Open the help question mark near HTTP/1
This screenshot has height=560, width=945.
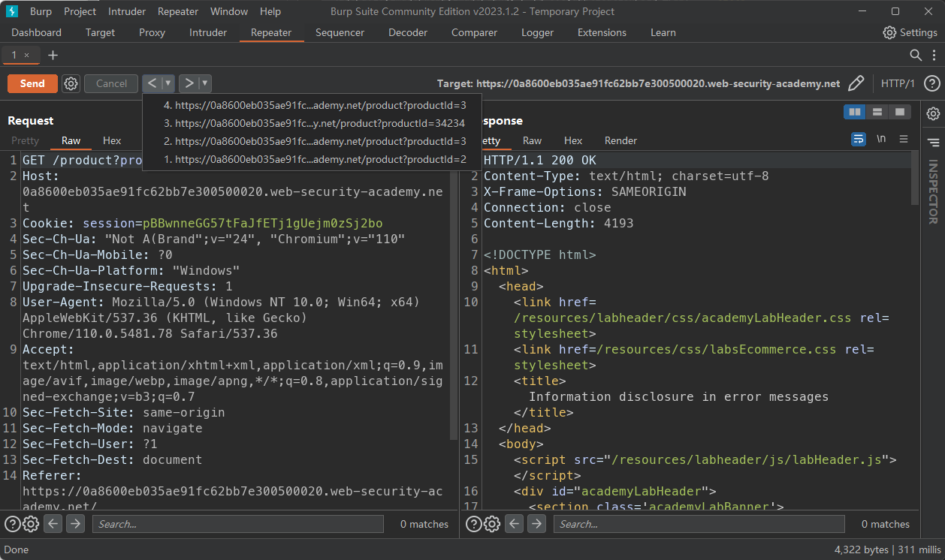click(x=931, y=83)
